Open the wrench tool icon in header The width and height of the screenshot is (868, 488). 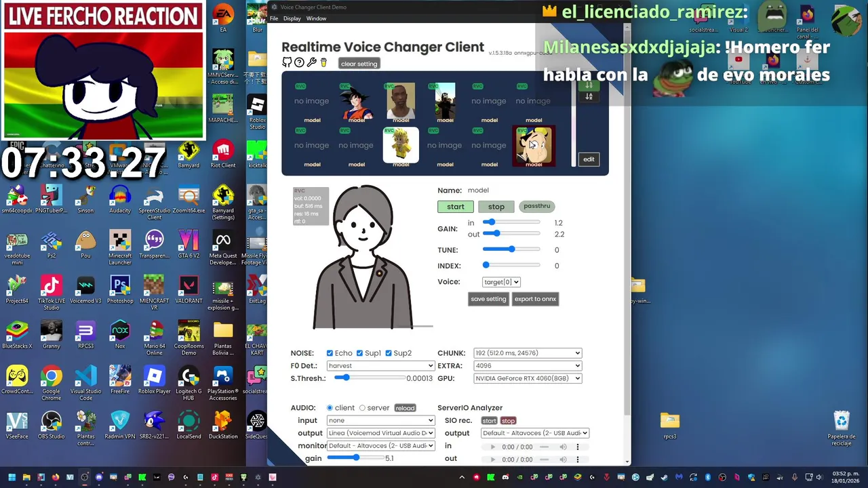[311, 62]
